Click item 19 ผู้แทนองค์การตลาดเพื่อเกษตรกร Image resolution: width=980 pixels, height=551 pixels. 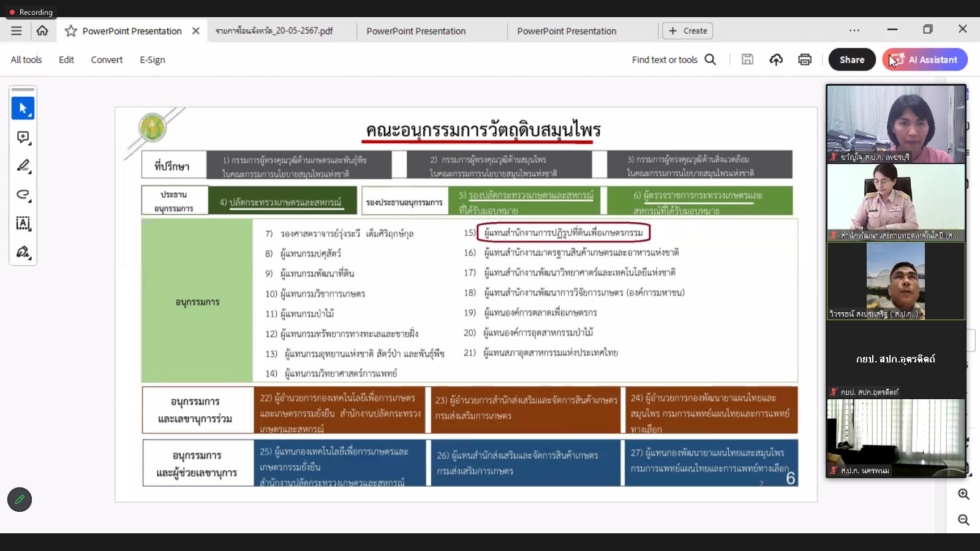(540, 312)
